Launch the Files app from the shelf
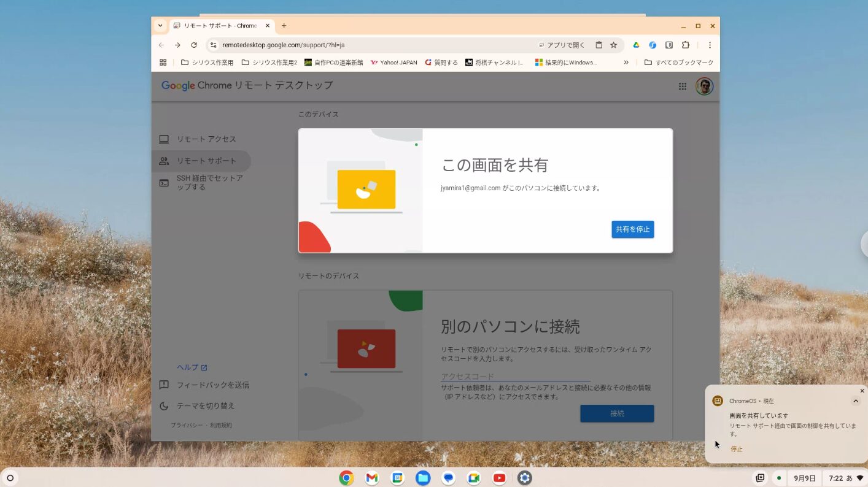 [423, 478]
